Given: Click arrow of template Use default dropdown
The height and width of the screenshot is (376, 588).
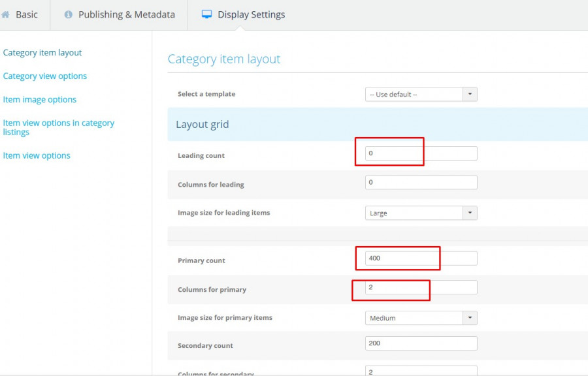Looking at the screenshot, I should (x=470, y=95).
